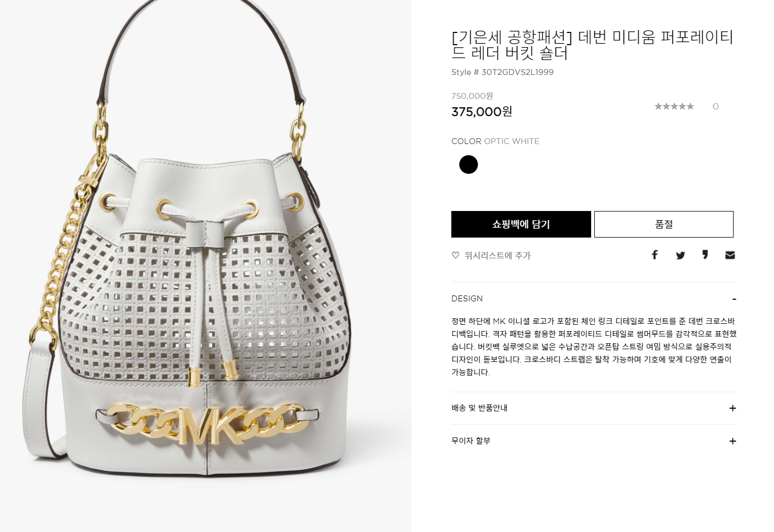Click the 쇼핑백에 담기 button

521,224
